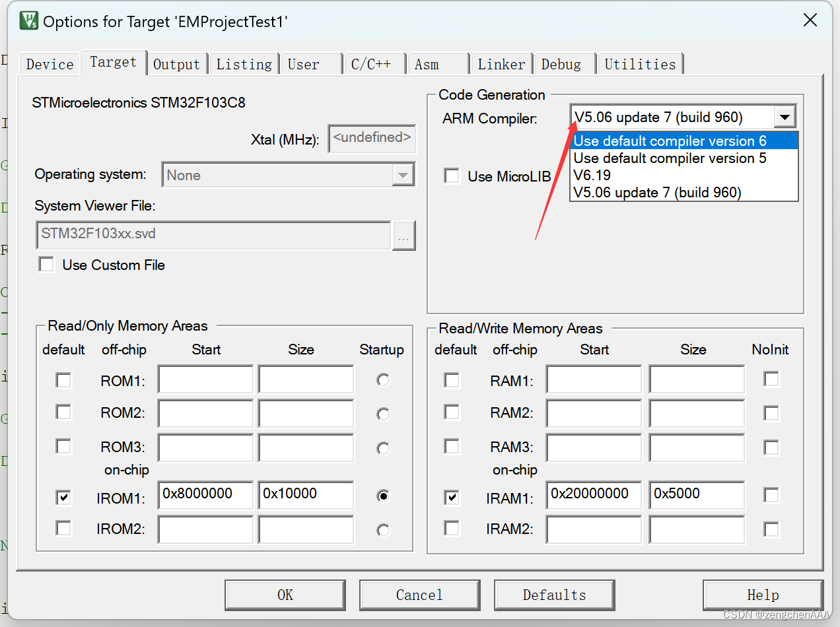
Task: Check the NoInit box for RAM1
Action: (771, 379)
